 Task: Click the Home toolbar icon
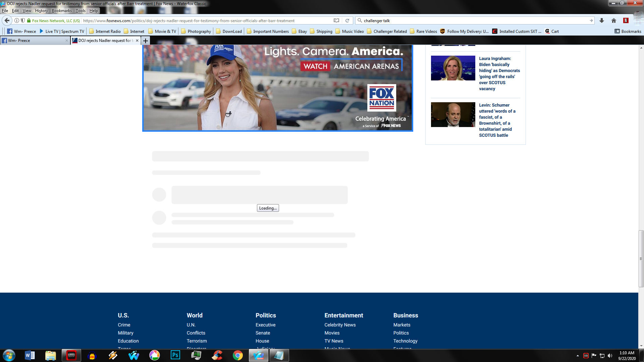tap(614, 20)
